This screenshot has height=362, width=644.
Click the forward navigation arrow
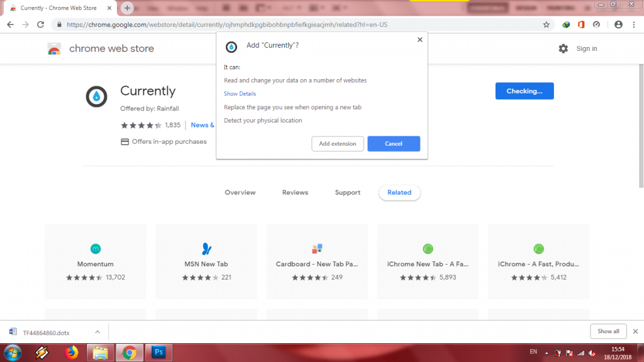(25, 25)
